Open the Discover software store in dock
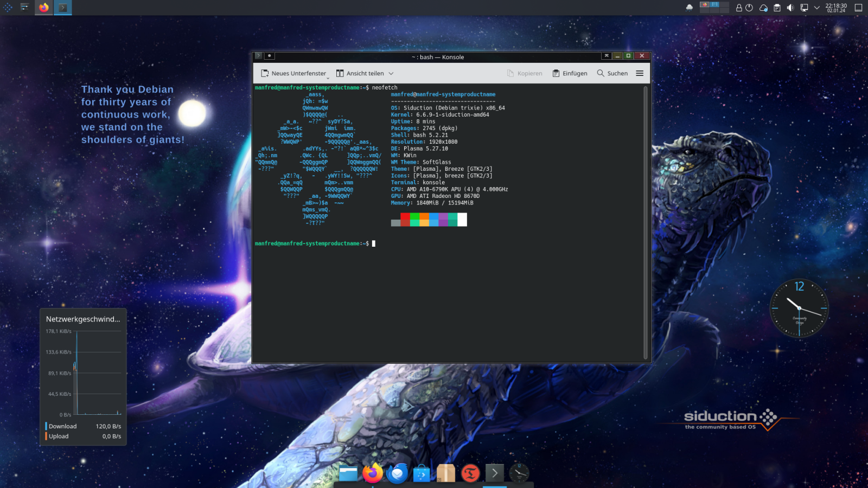 pyautogui.click(x=422, y=473)
